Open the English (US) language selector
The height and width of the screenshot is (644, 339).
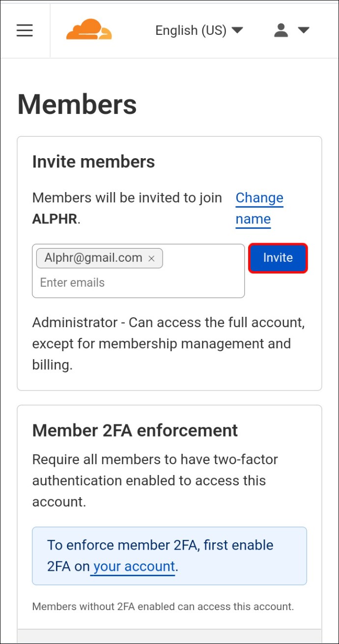pos(199,30)
